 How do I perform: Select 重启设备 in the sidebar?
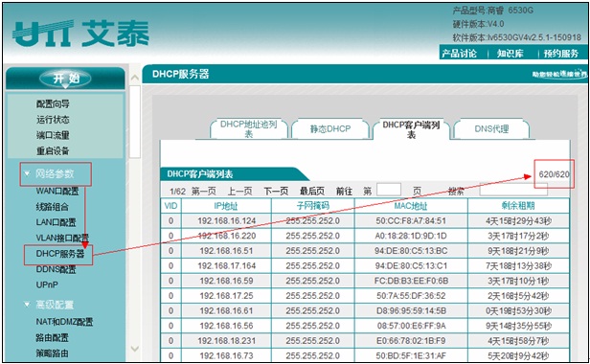(53, 151)
